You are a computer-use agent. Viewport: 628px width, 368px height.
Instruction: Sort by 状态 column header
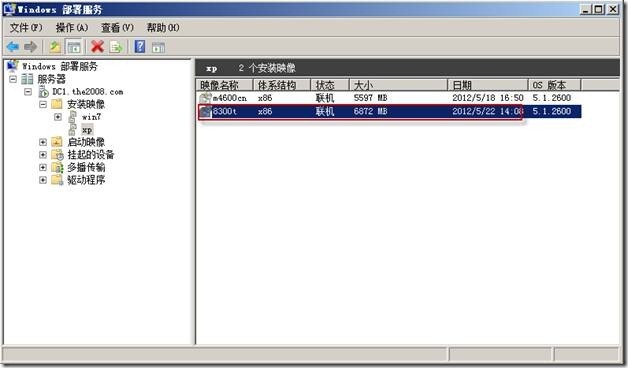330,85
